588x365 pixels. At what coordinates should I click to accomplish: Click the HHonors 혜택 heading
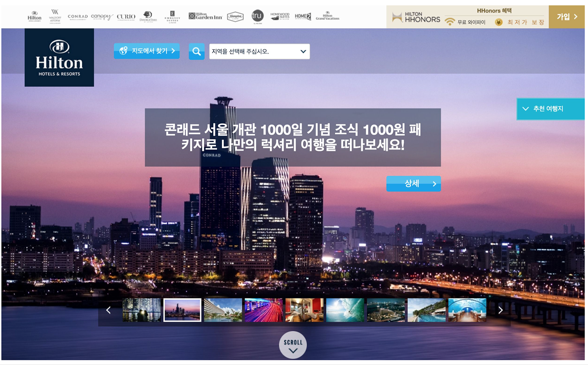(x=494, y=11)
